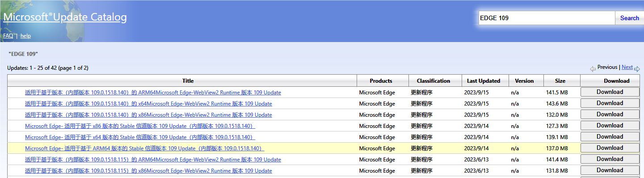
Task: Open ARM64 WebView2 Runtime 109.0.1518.140 update link
Action: pyautogui.click(x=153, y=93)
